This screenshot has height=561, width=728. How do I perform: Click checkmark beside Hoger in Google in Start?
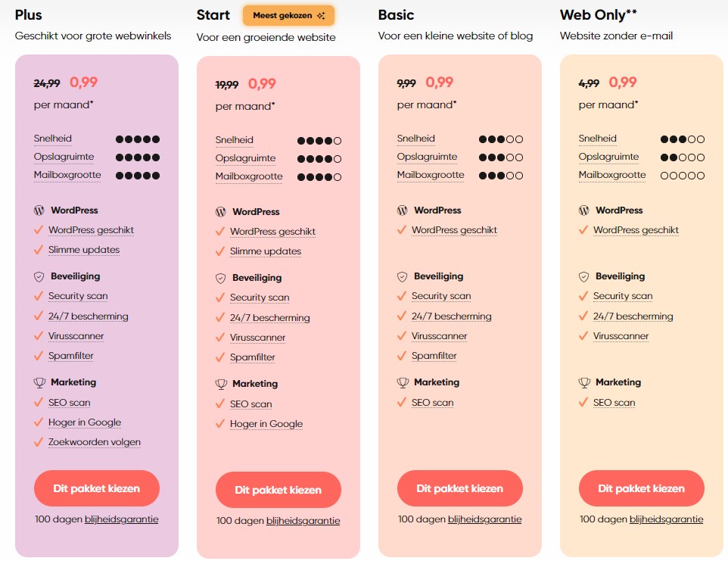(x=220, y=424)
